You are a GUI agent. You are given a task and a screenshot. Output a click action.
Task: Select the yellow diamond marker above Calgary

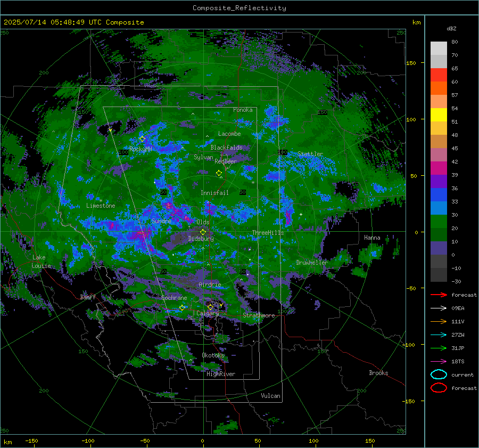tap(210, 307)
